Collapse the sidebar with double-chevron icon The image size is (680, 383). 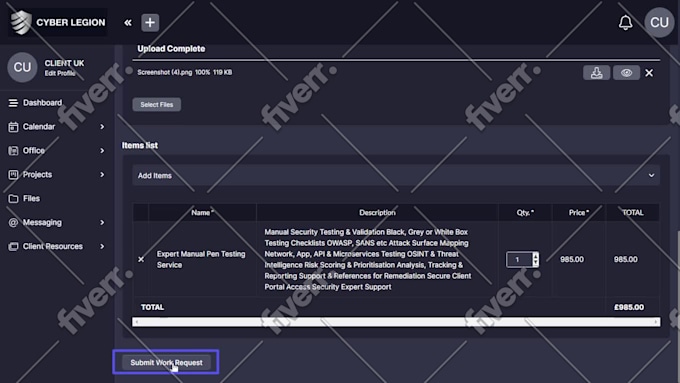tap(128, 23)
